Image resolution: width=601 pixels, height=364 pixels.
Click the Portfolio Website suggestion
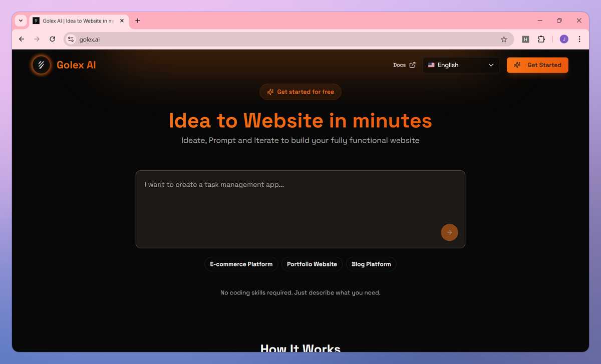click(312, 264)
